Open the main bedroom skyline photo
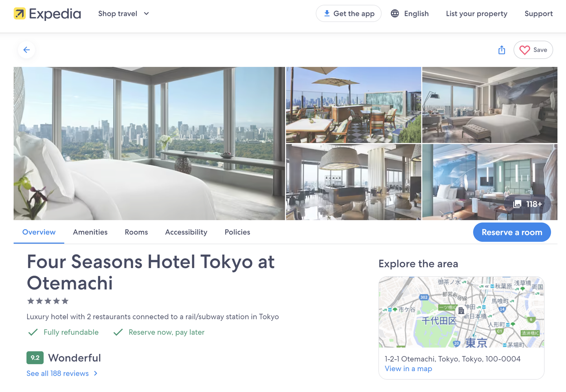566x392 pixels. point(149,144)
